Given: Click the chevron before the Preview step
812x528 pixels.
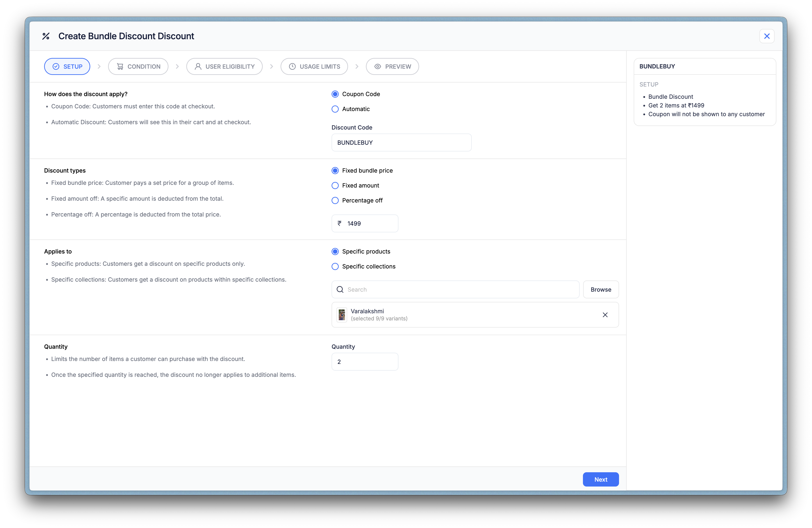Looking at the screenshot, I should [357, 66].
